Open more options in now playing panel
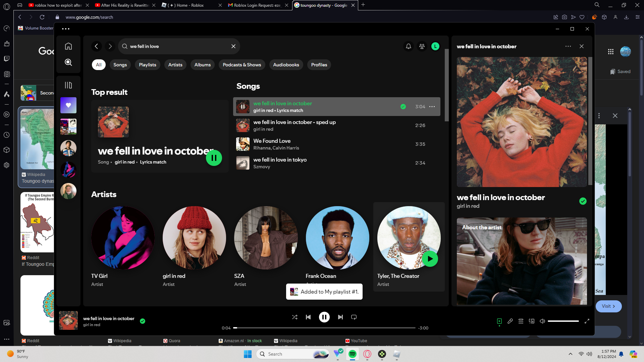This screenshot has width=644, height=362. [x=568, y=46]
